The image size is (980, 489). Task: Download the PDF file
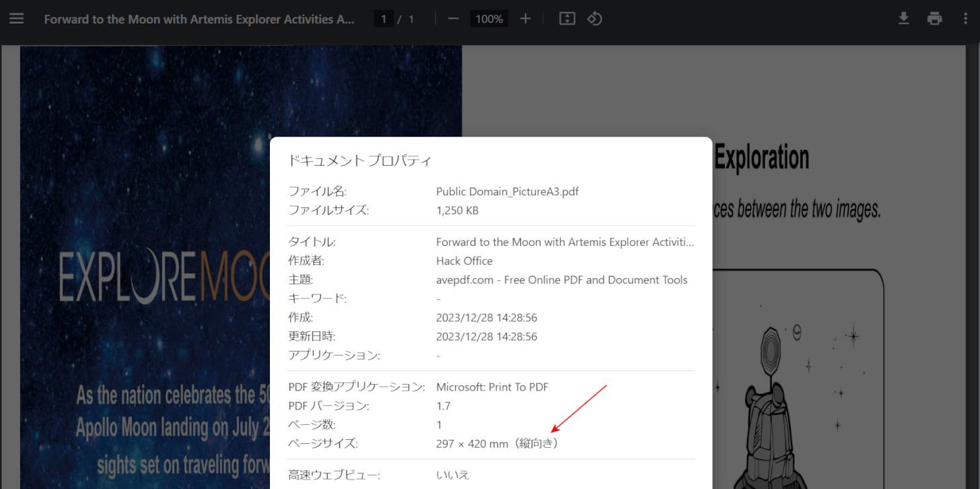click(904, 19)
